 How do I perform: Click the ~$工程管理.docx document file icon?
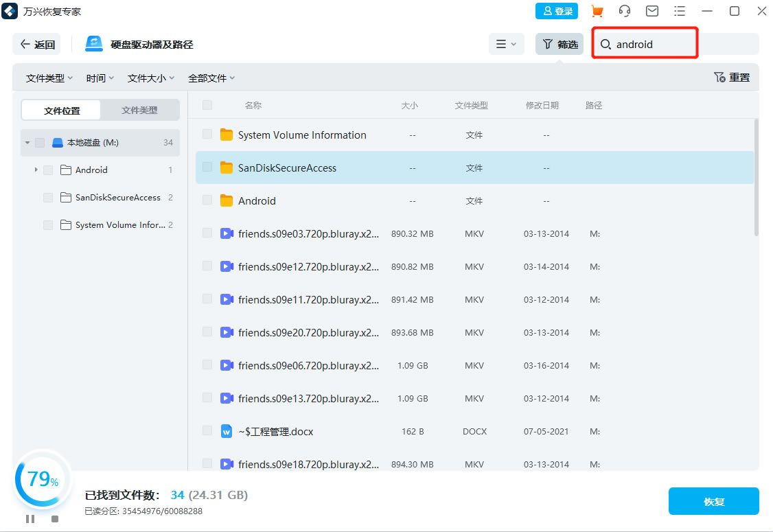coord(227,432)
